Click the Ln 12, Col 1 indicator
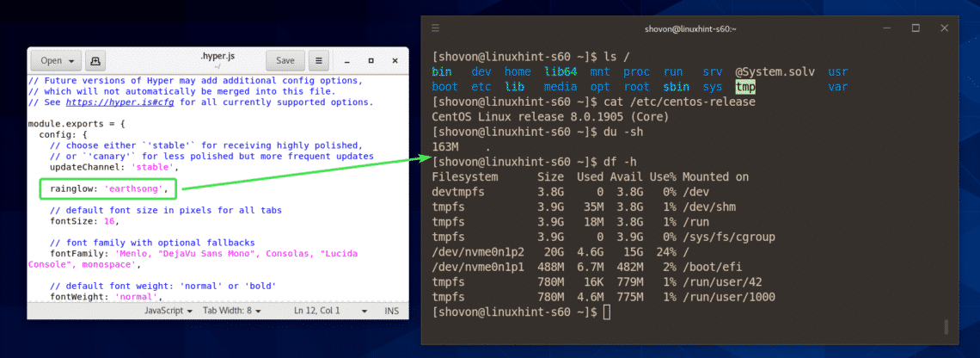This screenshot has height=358, width=980. (x=318, y=310)
